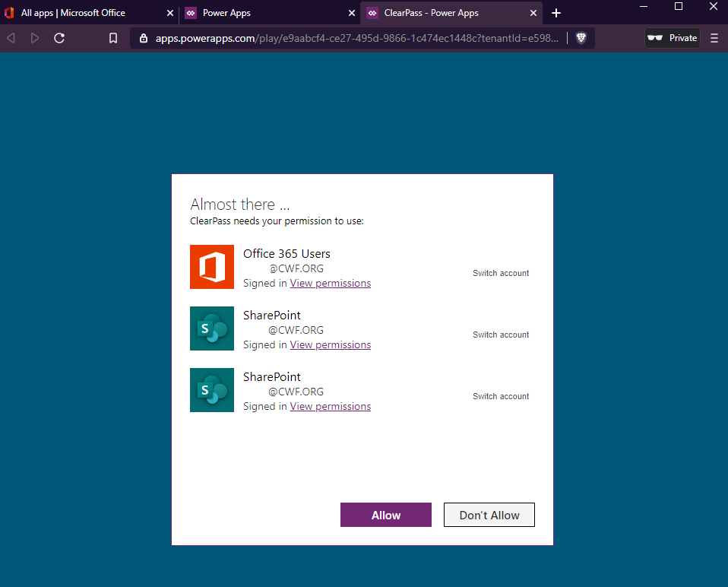View permissions for first SharePoint connection

click(330, 344)
